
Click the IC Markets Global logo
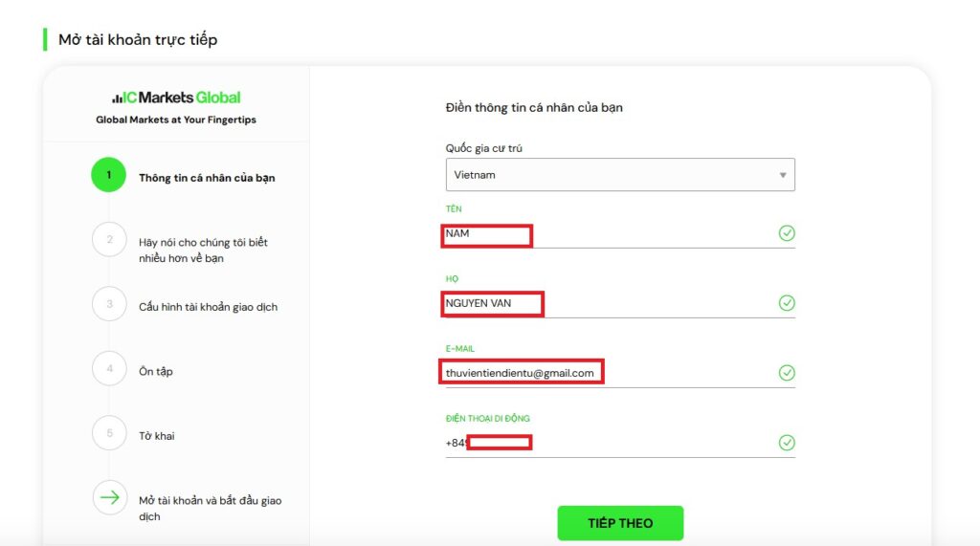(176, 98)
